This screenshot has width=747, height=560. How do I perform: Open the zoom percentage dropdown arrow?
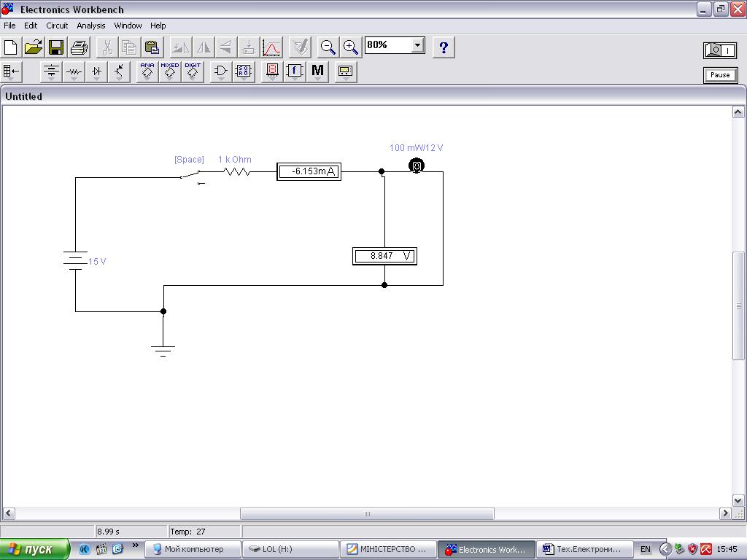pos(417,45)
